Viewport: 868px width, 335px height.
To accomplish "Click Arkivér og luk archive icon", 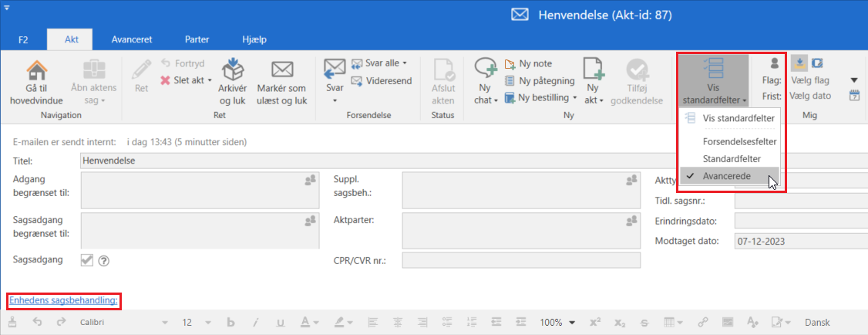I will pos(233,70).
